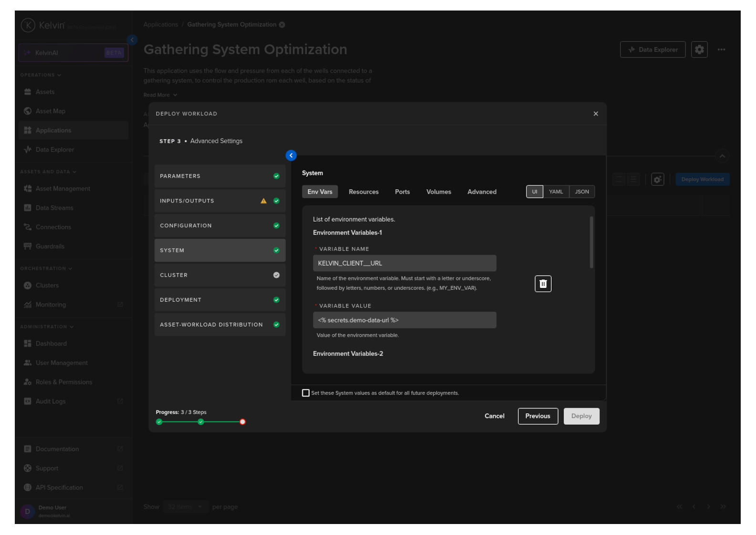Open the Clusters sidebar item

47,286
